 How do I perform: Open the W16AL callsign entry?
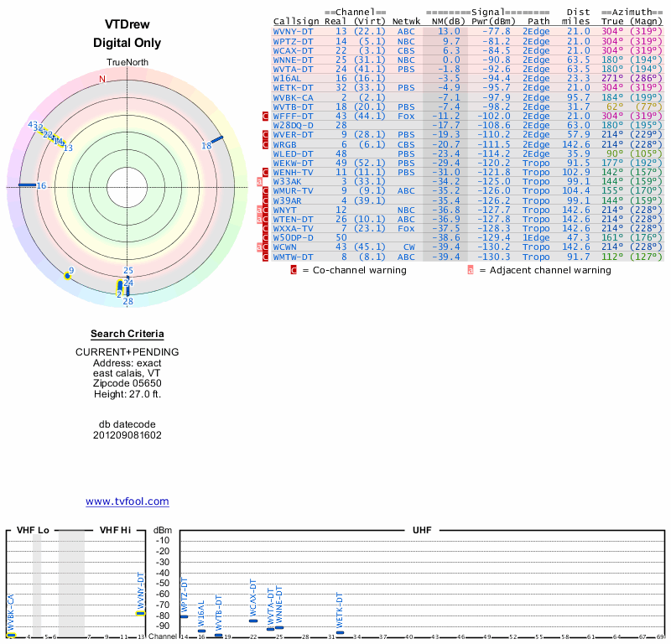(x=288, y=78)
